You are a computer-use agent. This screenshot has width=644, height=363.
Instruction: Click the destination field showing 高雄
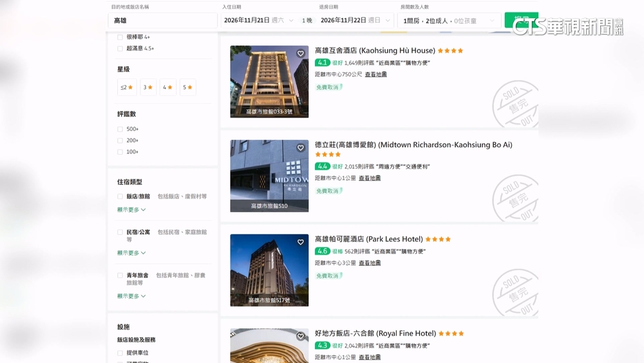tap(163, 21)
